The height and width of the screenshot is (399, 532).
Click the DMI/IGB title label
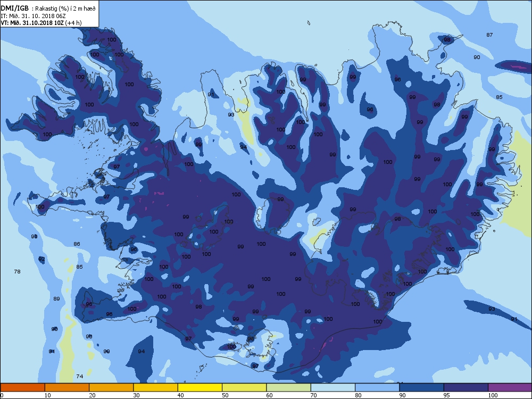(15, 9)
